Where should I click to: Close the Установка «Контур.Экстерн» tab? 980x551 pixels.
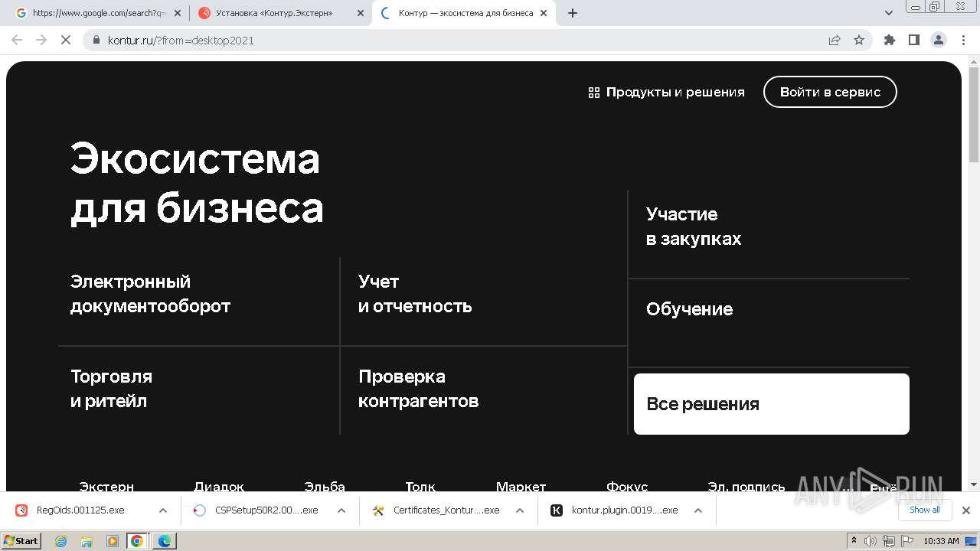click(361, 13)
